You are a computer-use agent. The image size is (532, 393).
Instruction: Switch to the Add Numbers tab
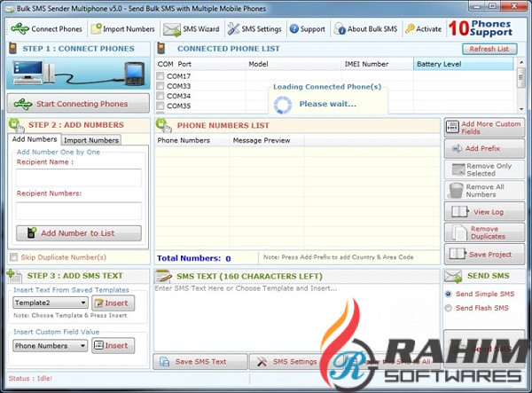[x=35, y=139]
